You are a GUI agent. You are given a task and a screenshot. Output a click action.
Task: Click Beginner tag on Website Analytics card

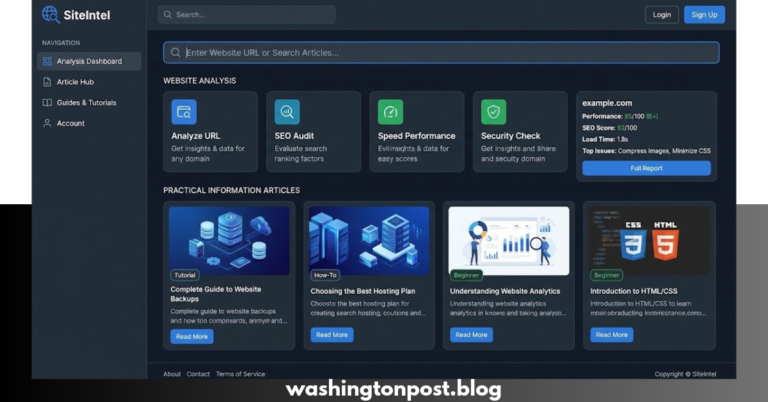tap(466, 275)
